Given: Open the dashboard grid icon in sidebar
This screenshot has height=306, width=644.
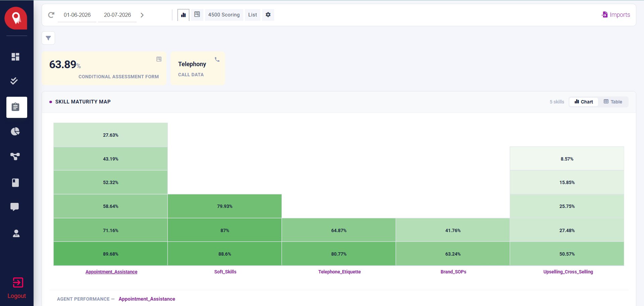Looking at the screenshot, I should pos(15,57).
